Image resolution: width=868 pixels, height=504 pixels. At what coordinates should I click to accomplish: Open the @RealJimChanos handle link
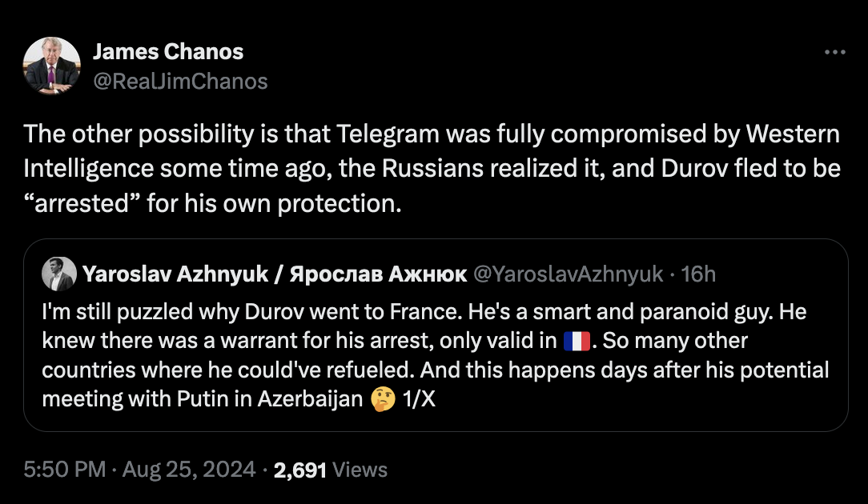[x=180, y=81]
